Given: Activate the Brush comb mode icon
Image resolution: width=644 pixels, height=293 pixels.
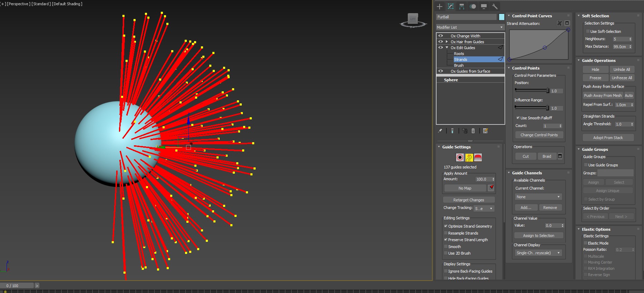Looking at the screenshot, I should (x=478, y=158).
